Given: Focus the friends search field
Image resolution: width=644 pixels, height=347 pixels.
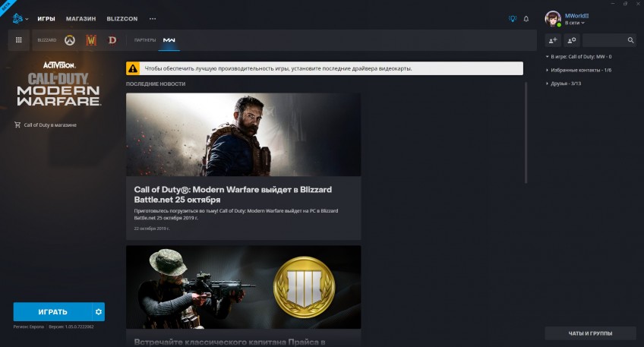Looking at the screenshot, I should (609, 39).
